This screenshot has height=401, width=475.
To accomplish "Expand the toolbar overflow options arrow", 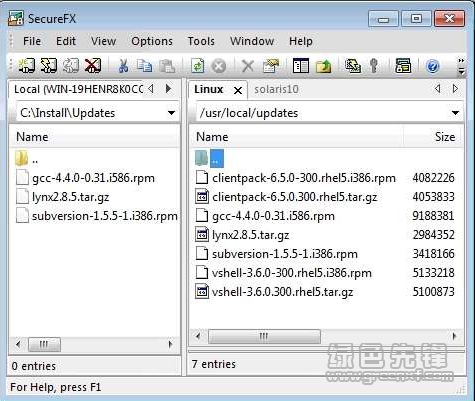I will pos(461,66).
